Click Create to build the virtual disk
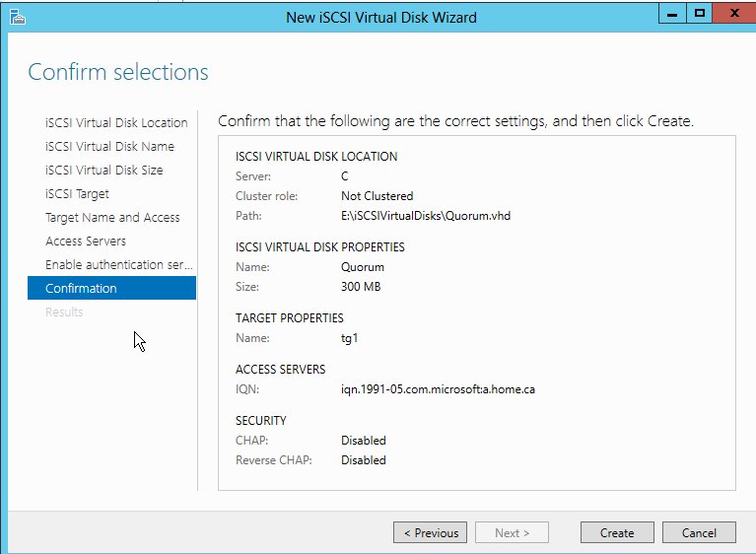Viewport: 756px width, 554px height. point(617,533)
